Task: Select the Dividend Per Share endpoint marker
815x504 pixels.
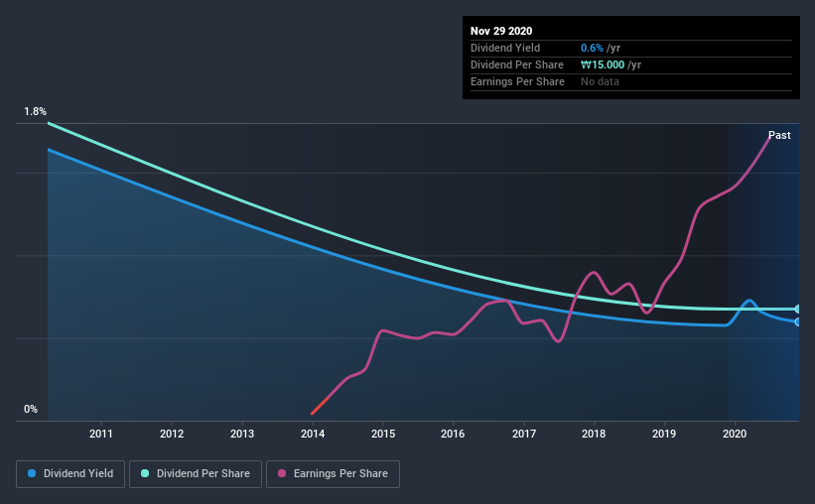Action: click(x=797, y=310)
